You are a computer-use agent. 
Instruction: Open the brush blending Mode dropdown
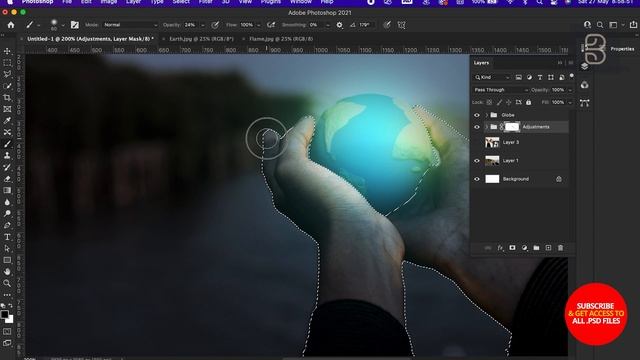coord(130,25)
